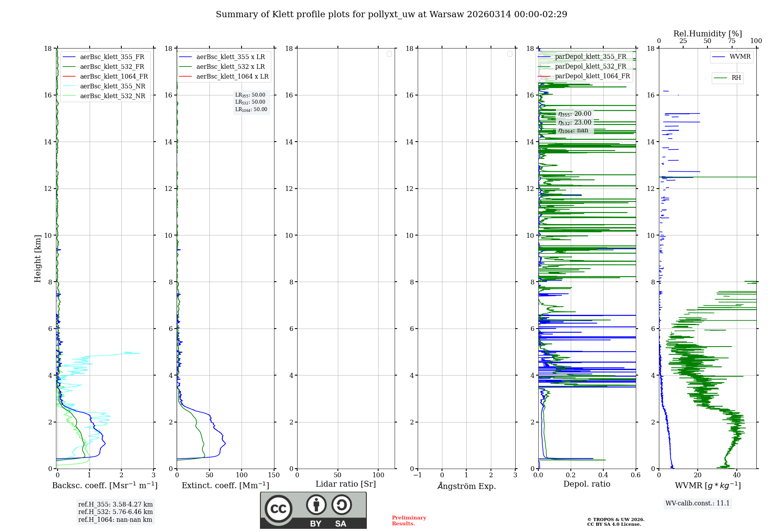Click aerBsc_klett_1064 x LR legend entry
This screenshot has width=783, height=532.
coord(232,77)
